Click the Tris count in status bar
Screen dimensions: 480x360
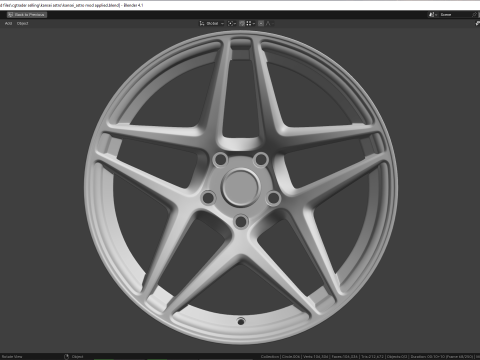(372, 357)
